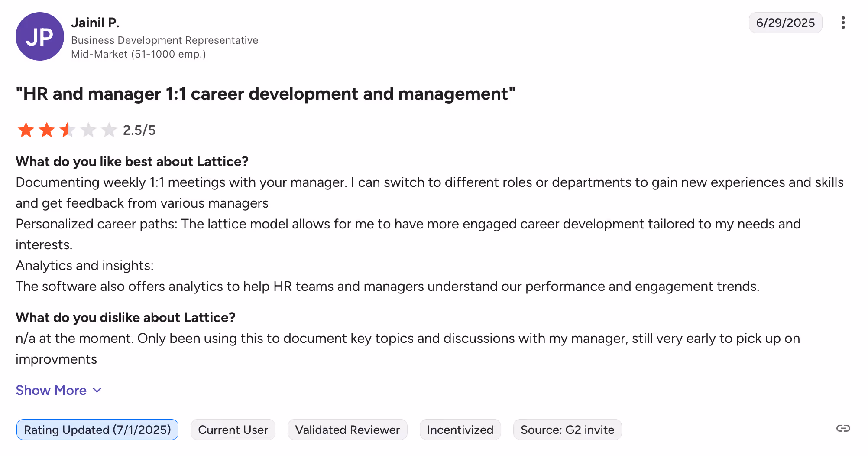Open reviewer name Jainil P.
Image resolution: width=868 pixels, height=456 pixels.
(95, 23)
